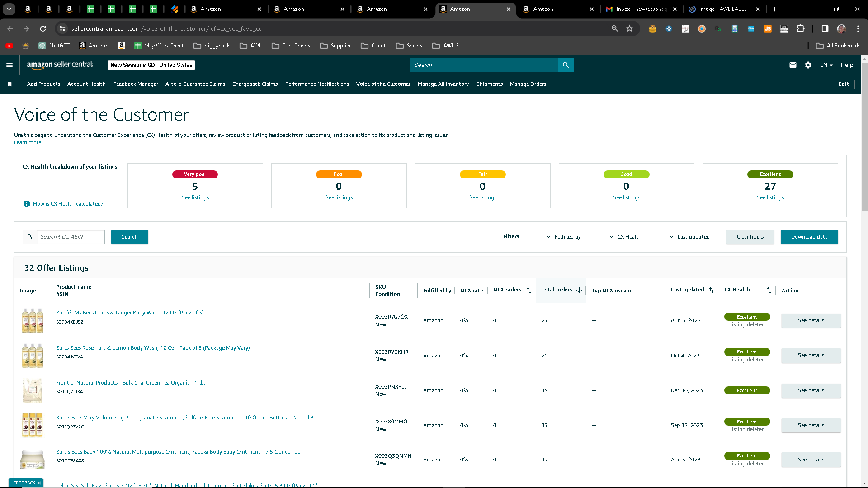Click the Fair yellow health badge
This screenshot has width=868, height=488.
point(483,174)
